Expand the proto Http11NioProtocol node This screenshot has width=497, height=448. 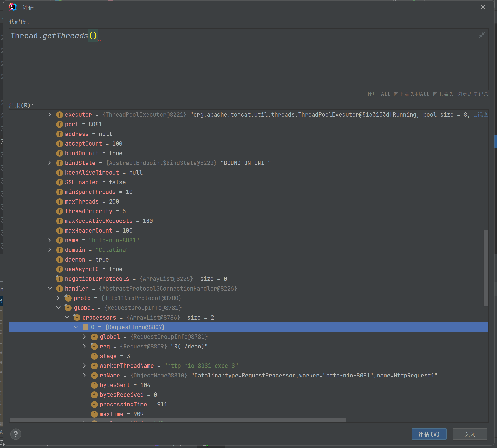pyautogui.click(x=58, y=298)
